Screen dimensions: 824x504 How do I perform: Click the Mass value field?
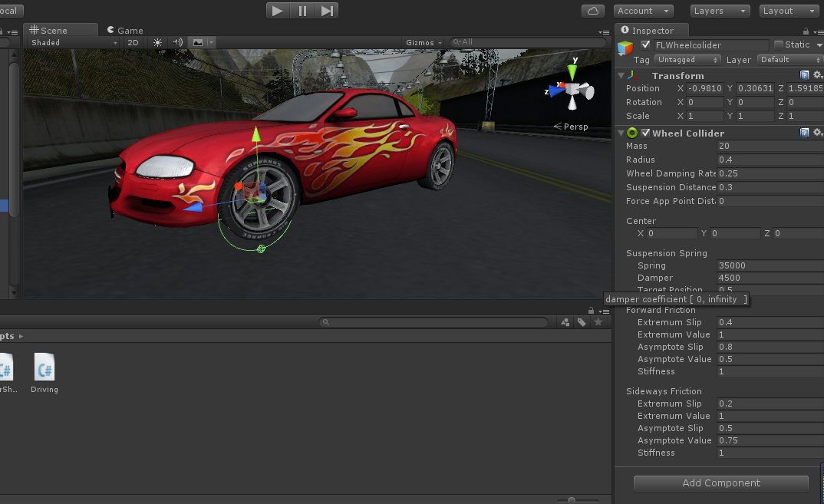(x=770, y=146)
